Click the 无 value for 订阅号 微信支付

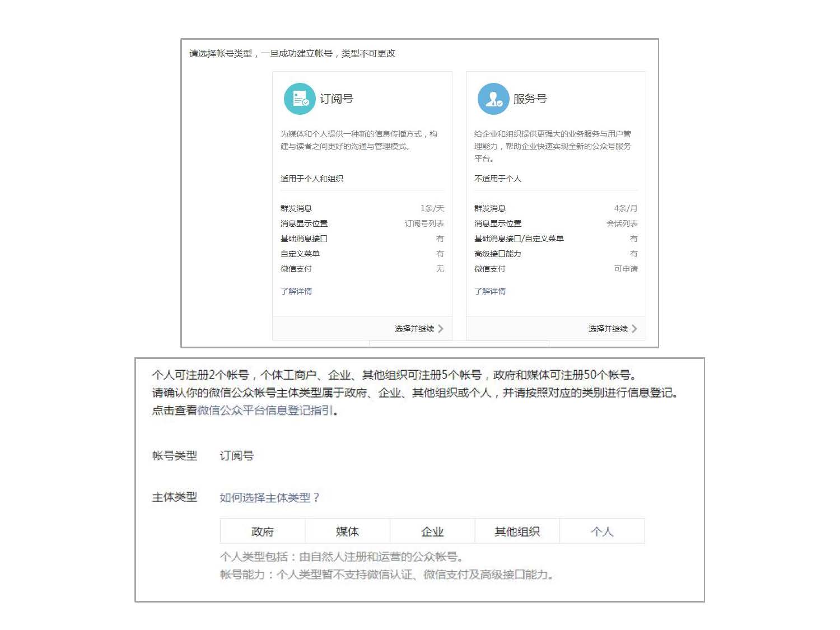click(440, 269)
